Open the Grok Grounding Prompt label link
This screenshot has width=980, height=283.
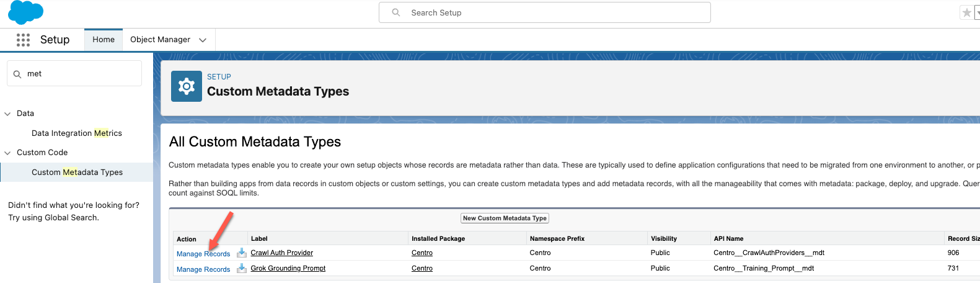[288, 268]
